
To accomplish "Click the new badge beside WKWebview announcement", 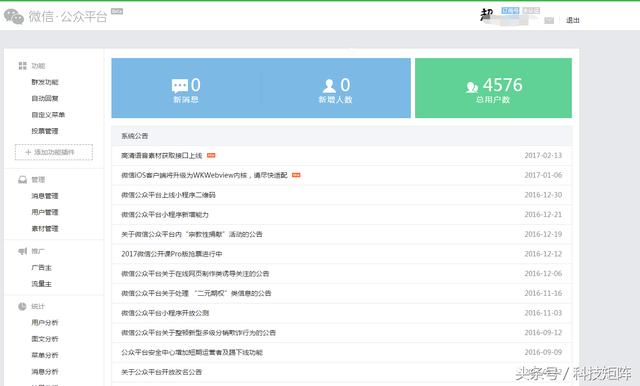I will (296, 175).
